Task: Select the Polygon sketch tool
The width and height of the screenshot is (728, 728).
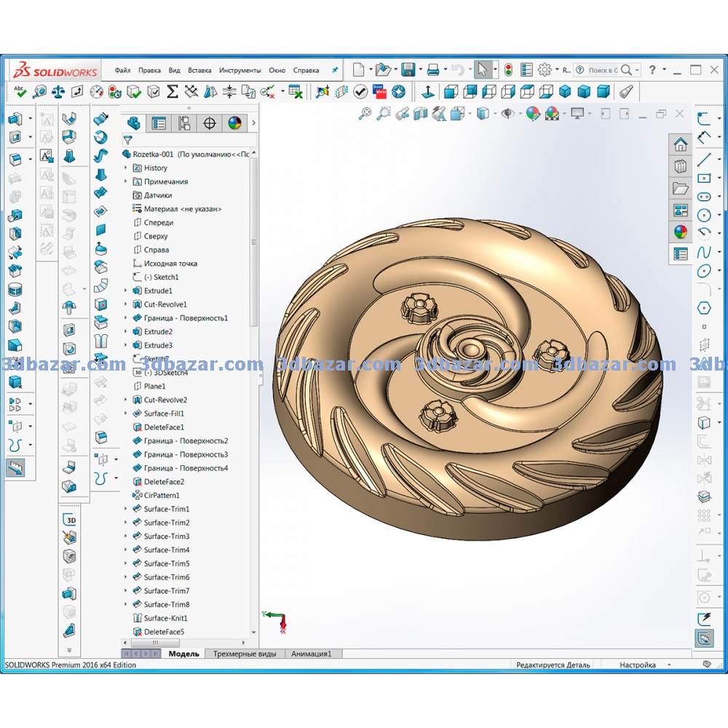Action: (x=703, y=308)
